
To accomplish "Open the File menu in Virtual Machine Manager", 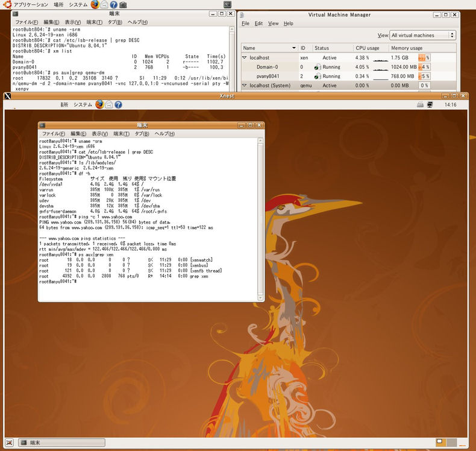I will click(245, 24).
